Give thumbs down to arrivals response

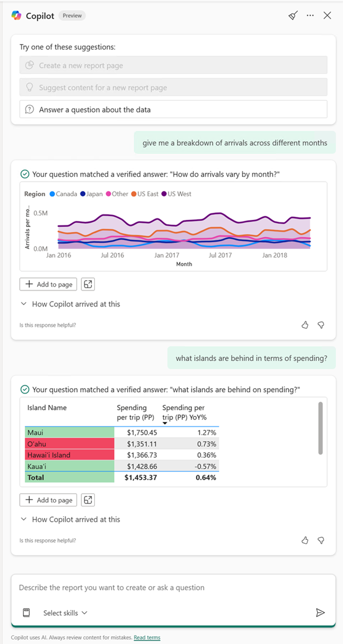point(321,325)
